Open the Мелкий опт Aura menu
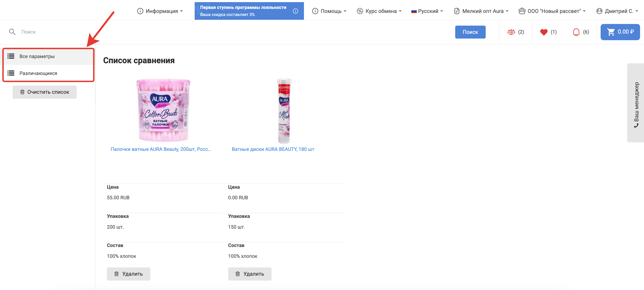 [x=481, y=11]
